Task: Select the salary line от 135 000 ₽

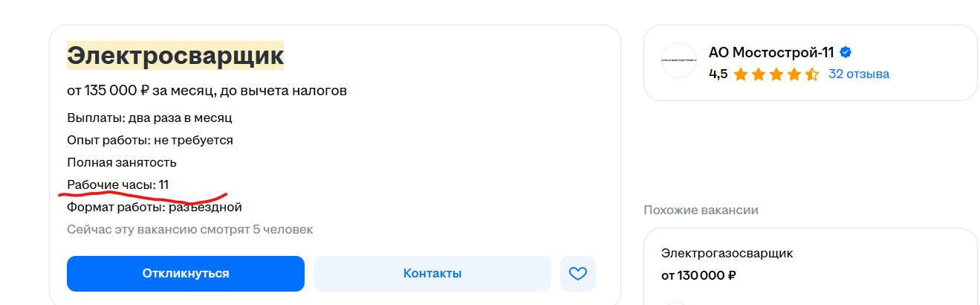Action: (x=207, y=91)
